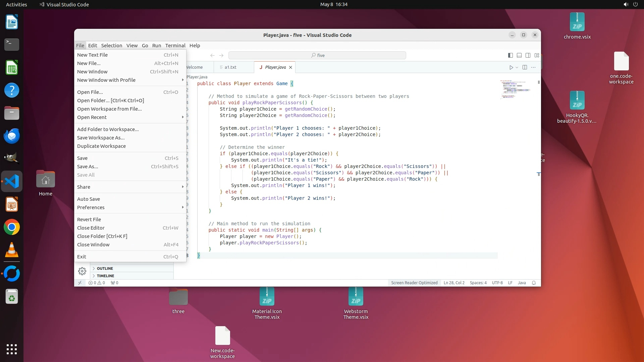Click the Run Java play icon
This screenshot has height=362, width=644.
tap(511, 67)
